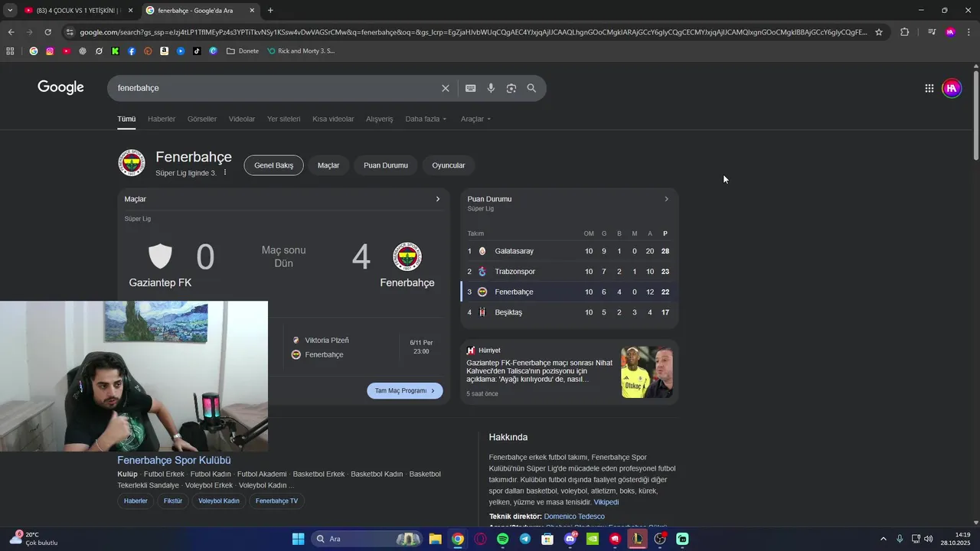Submit search with the magnifier icon
Image resolution: width=980 pixels, height=551 pixels.
point(531,88)
